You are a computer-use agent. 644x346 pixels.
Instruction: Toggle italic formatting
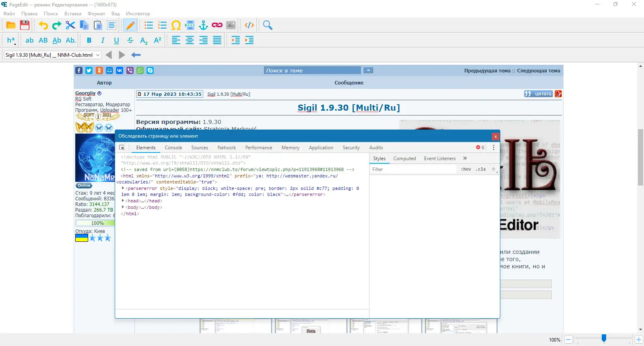103,40
